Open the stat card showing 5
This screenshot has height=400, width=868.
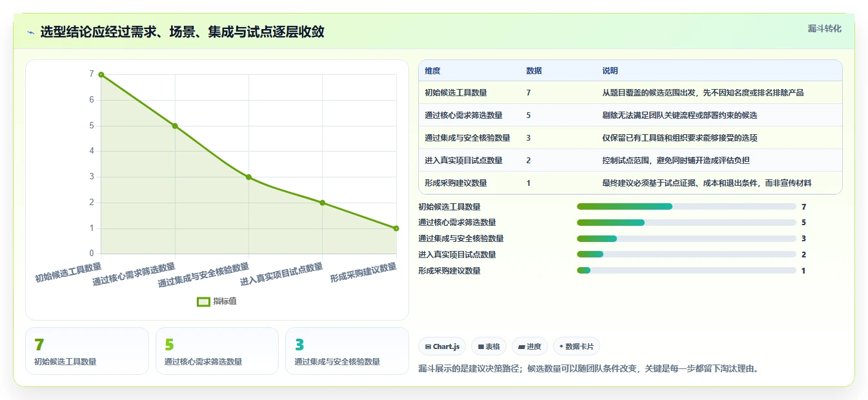(x=217, y=351)
